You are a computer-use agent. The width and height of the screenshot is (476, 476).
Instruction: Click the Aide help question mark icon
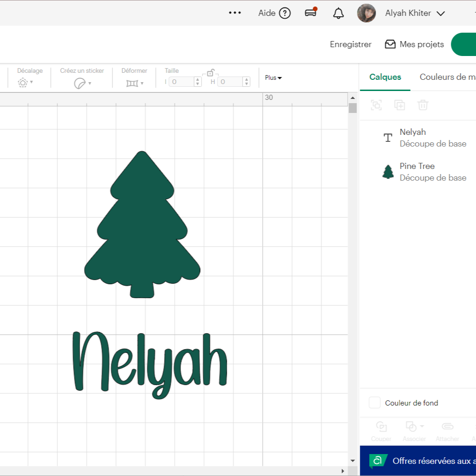point(285,13)
